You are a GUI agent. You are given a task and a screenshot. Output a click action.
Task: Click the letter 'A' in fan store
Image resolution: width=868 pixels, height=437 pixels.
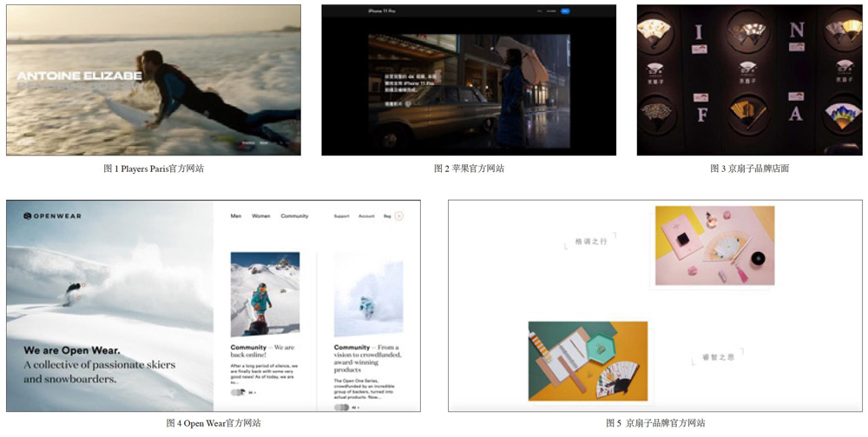tap(796, 113)
